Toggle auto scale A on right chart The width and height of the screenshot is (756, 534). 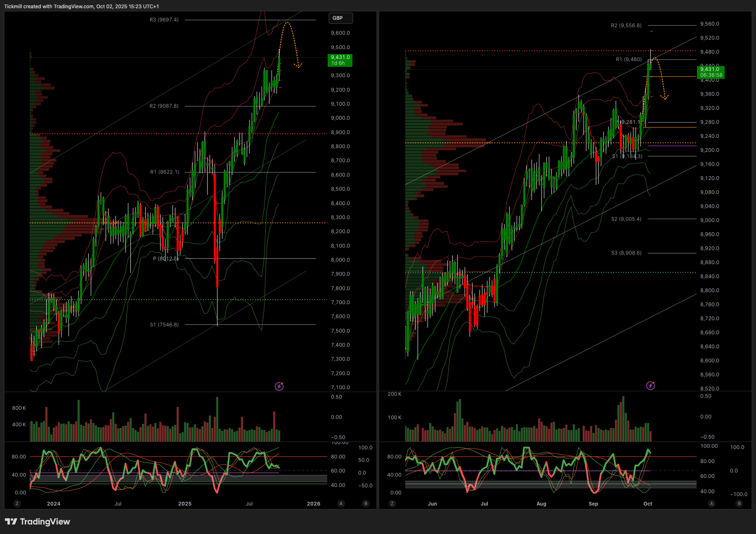(711, 503)
